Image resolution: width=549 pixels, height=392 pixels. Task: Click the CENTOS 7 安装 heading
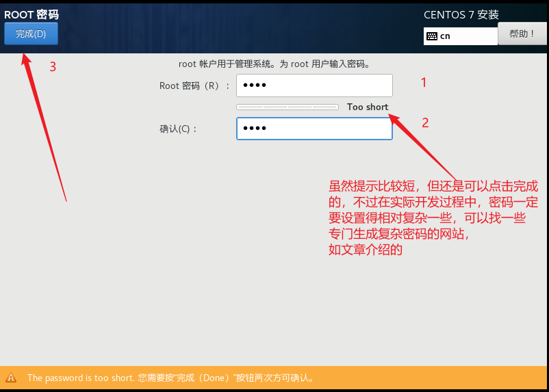[x=461, y=14]
